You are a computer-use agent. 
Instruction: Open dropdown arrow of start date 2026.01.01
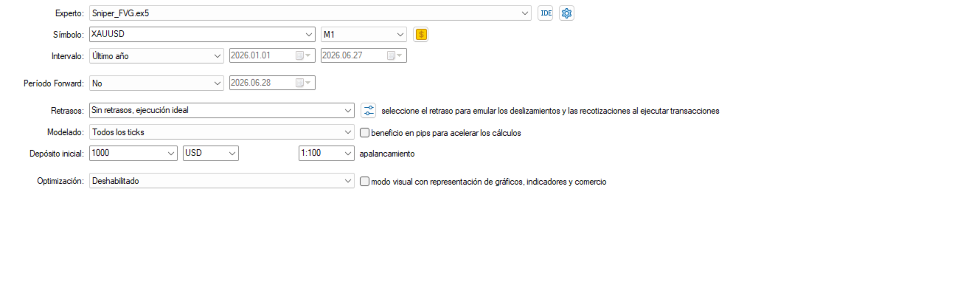pos(308,55)
